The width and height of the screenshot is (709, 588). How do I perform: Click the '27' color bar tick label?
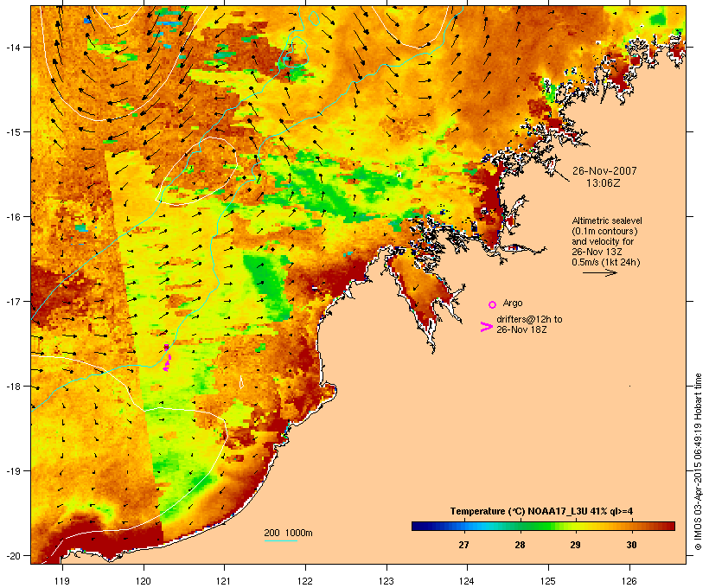[463, 545]
